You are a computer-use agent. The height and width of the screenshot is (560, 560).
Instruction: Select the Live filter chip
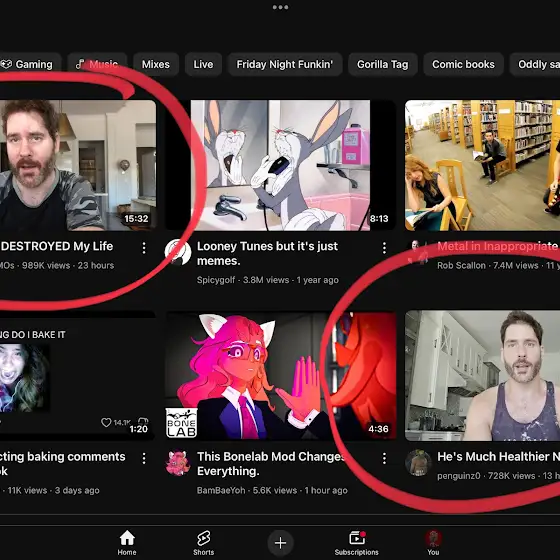(203, 64)
